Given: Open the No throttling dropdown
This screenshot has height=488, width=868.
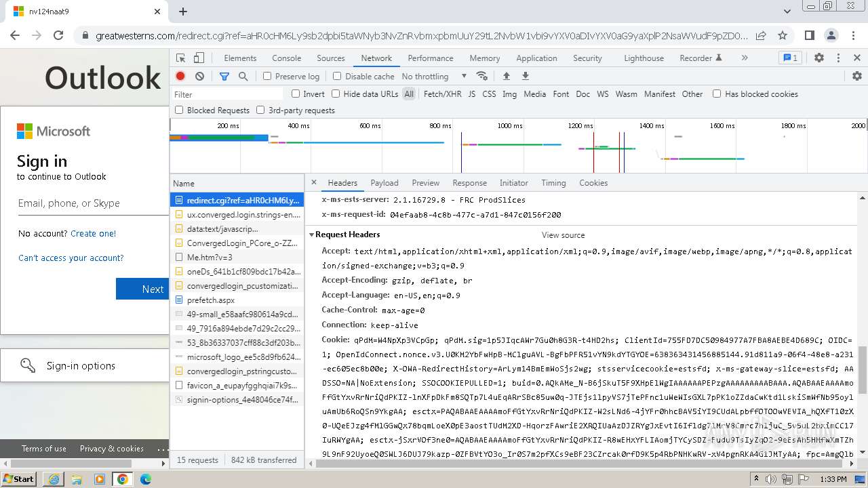Looking at the screenshot, I should tap(434, 77).
